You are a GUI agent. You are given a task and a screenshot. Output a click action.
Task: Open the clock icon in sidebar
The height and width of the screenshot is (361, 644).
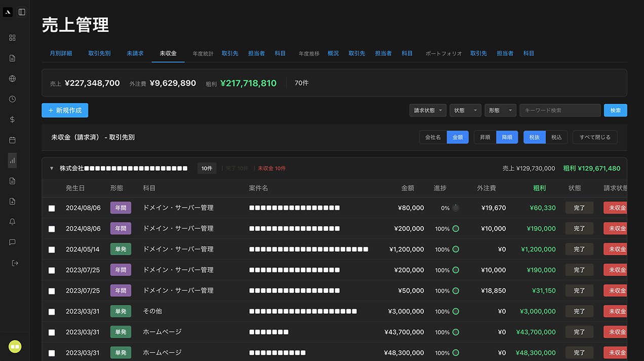coord(13,99)
